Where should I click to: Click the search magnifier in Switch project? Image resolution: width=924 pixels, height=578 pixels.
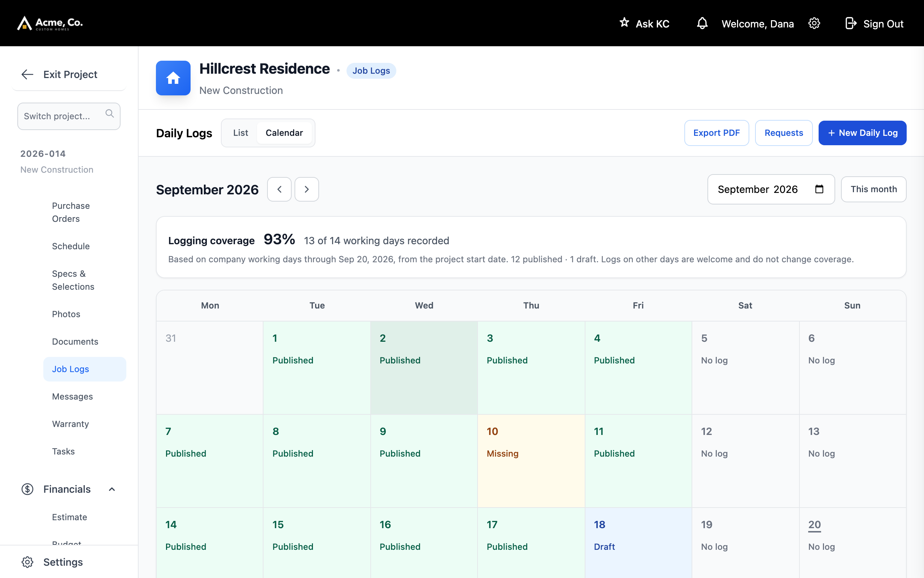point(110,113)
